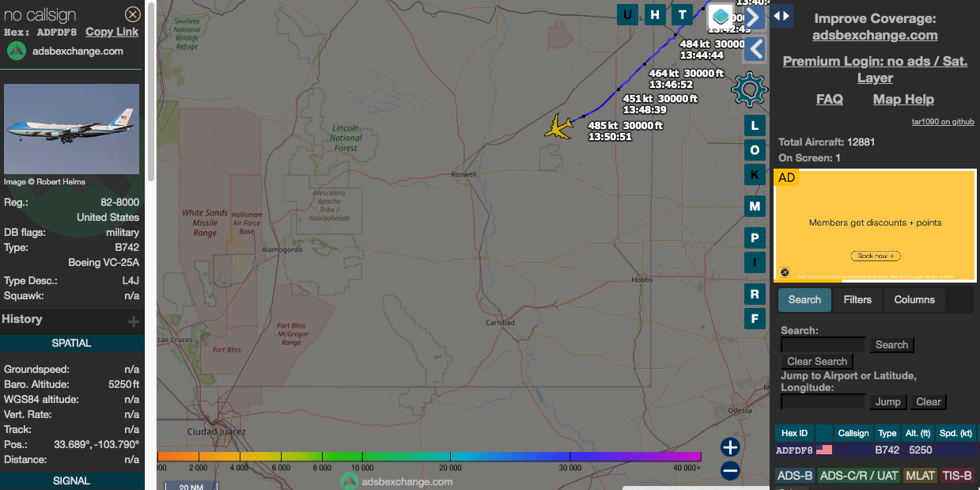The width and height of the screenshot is (980, 490).
Task: Click the 82-8000 registration value
Action: point(119,202)
